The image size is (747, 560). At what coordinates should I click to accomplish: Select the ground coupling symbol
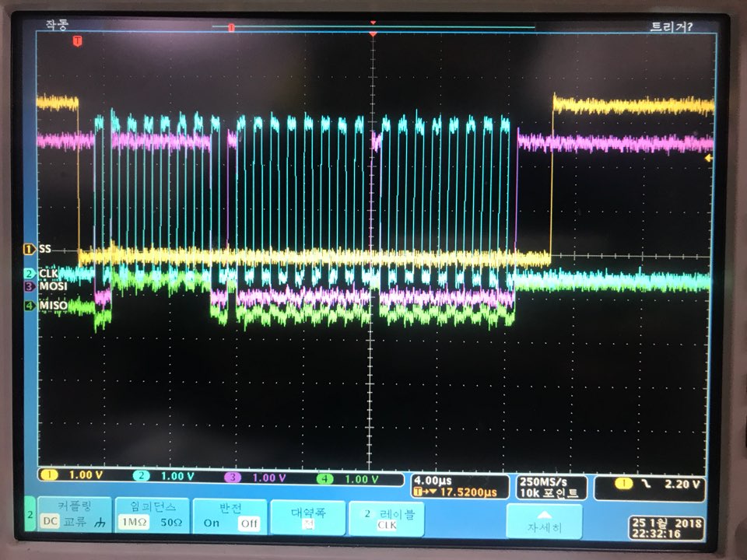click(100, 523)
